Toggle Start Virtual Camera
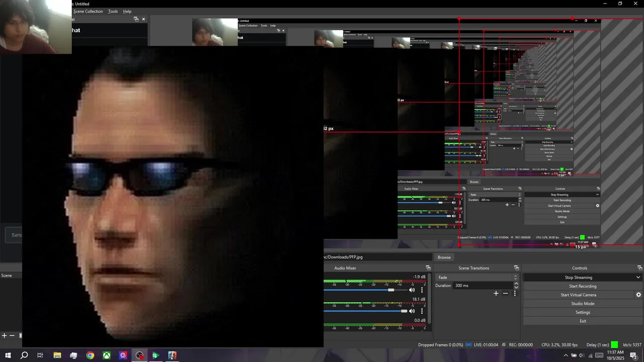 [x=579, y=295]
